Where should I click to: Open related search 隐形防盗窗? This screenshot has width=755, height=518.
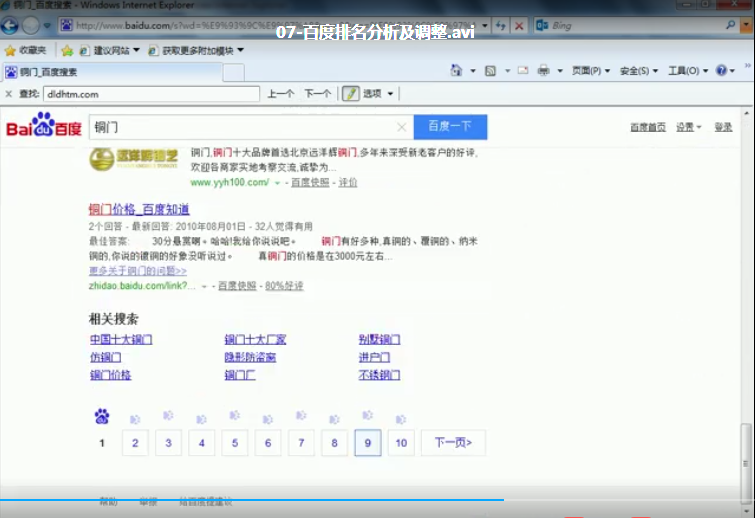[250, 357]
